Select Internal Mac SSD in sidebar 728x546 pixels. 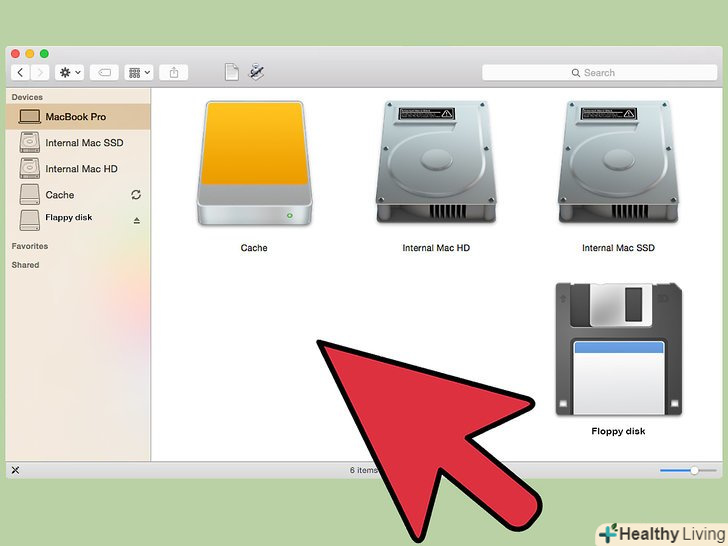(x=78, y=143)
